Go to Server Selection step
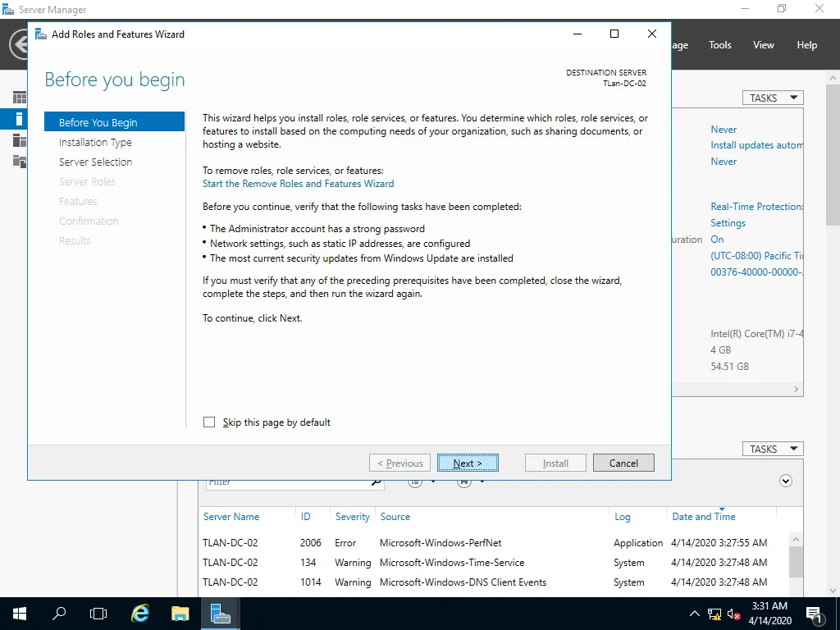Image resolution: width=840 pixels, height=630 pixels. point(95,162)
